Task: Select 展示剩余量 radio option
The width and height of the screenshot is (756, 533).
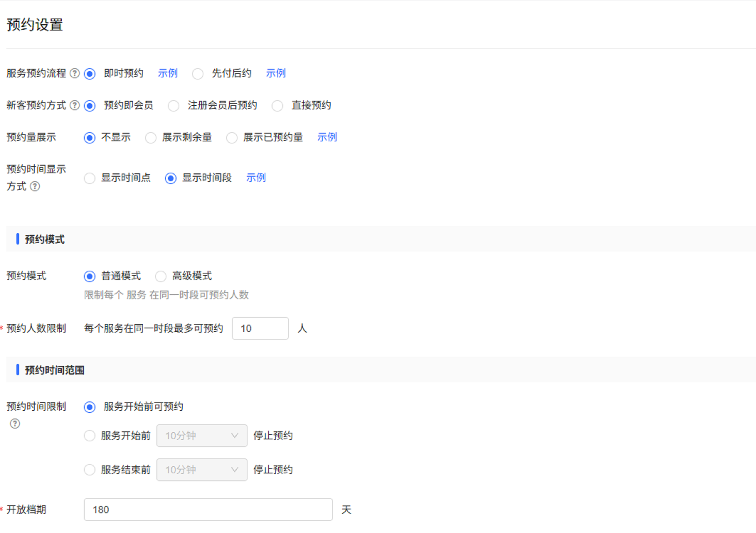Action: (x=151, y=138)
